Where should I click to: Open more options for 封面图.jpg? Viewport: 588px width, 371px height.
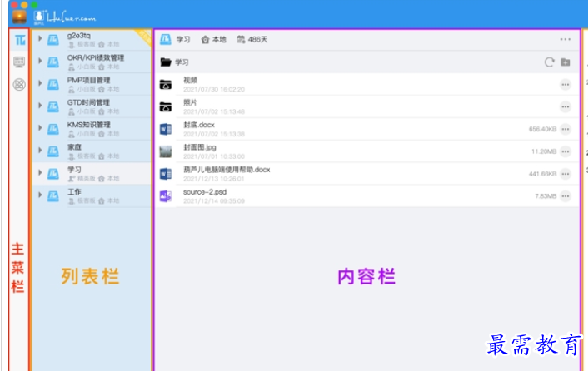566,151
